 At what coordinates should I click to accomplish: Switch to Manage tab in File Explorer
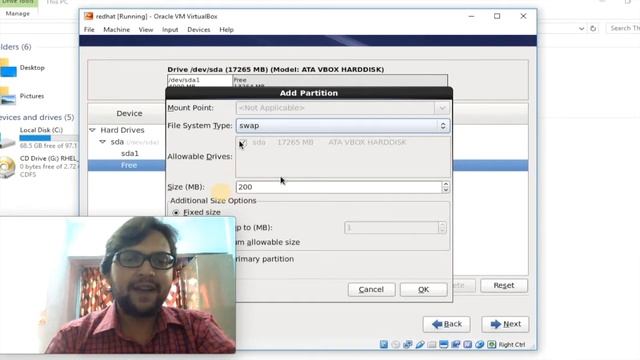pos(18,13)
